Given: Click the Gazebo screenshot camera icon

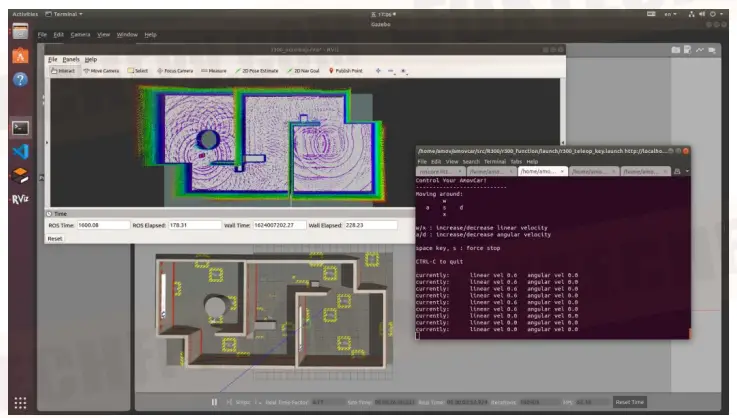Looking at the screenshot, I should [x=675, y=49].
